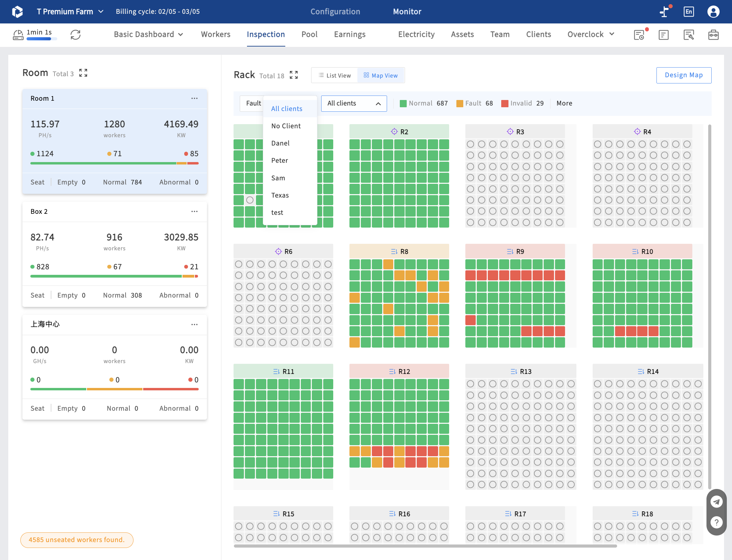Switch to Map View
The image size is (732, 560).
coord(380,75)
